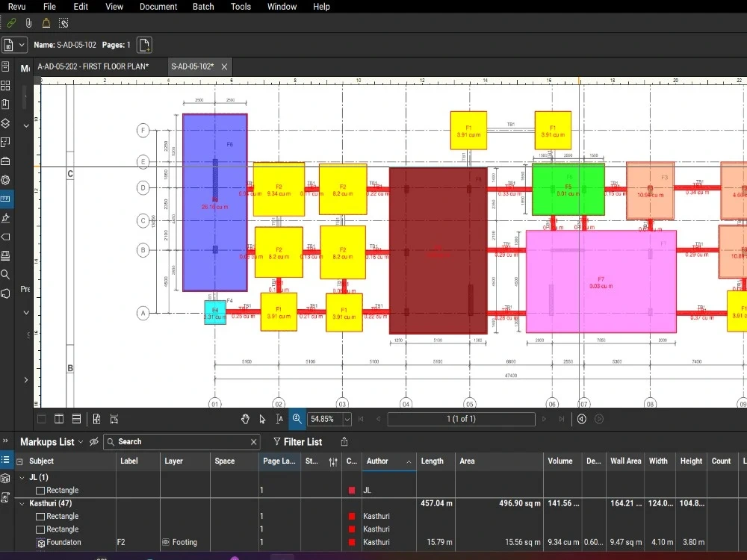Open the Edit menu
This screenshot has width=747, height=560.
tap(81, 7)
